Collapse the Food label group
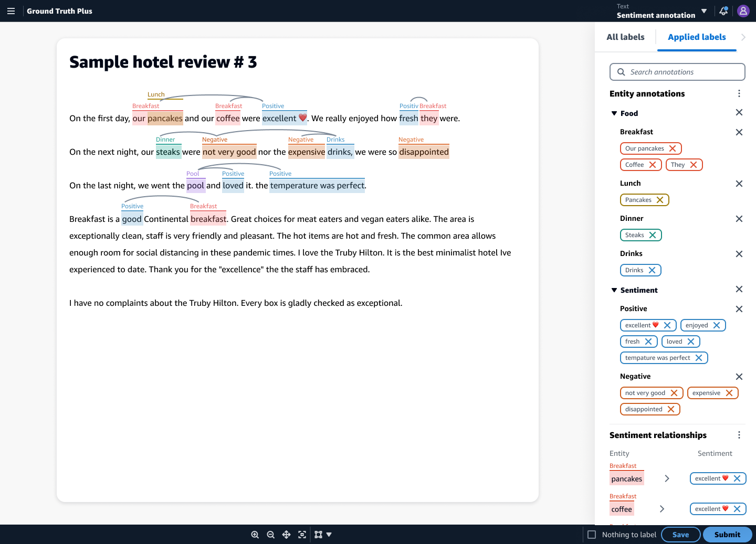 [614, 113]
